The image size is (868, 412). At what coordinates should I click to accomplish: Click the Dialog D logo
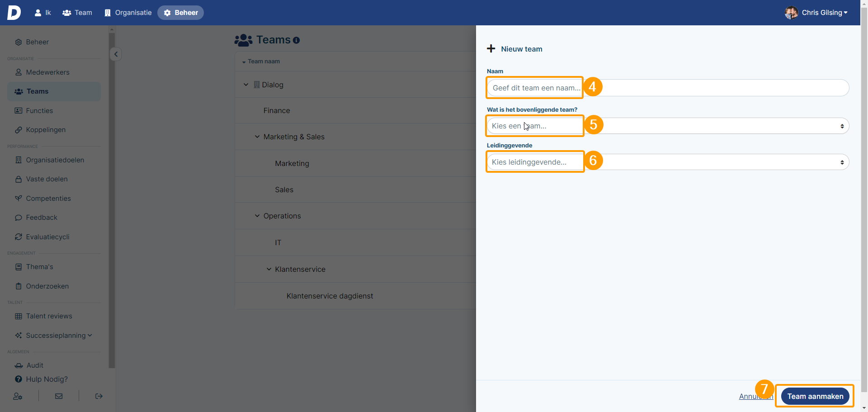[x=14, y=12]
